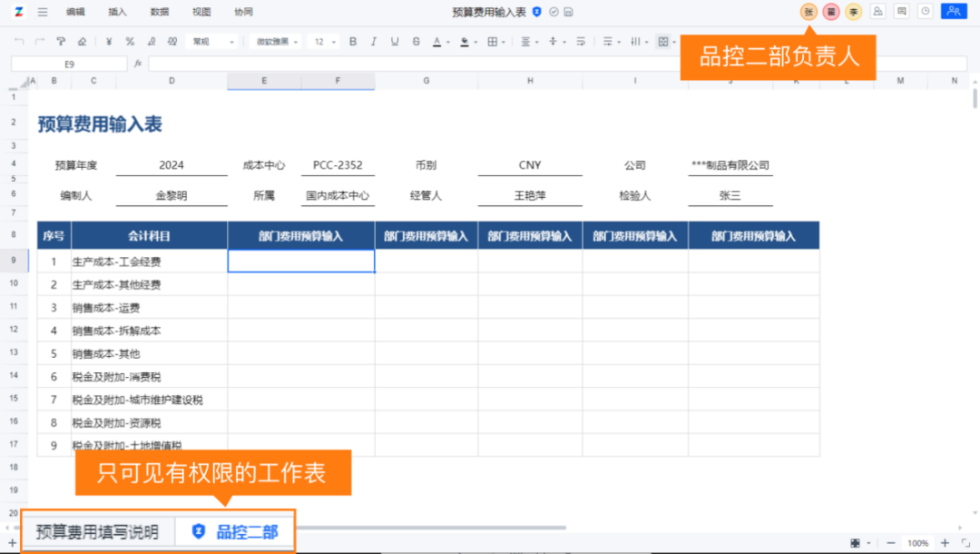Apply percent style to the cell
The height and width of the screenshot is (554, 980).
130,42
